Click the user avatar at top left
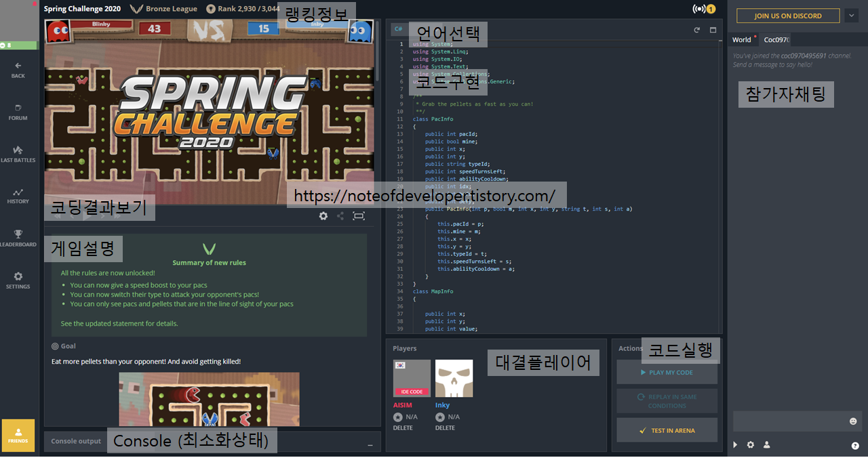 [x=18, y=20]
